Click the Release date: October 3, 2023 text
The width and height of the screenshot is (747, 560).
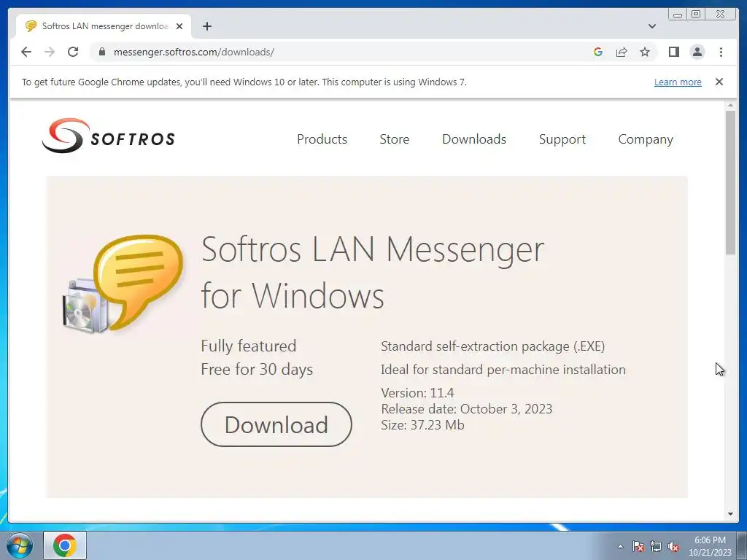466,409
